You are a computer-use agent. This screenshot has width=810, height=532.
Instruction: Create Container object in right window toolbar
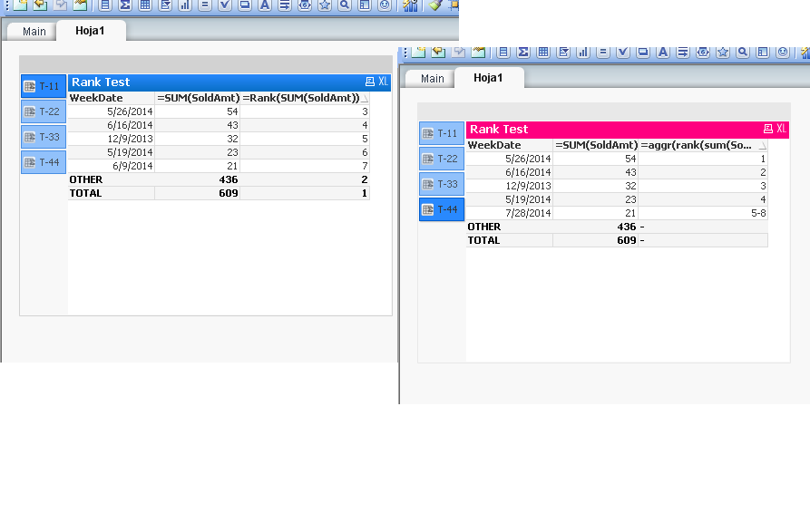coord(763,52)
